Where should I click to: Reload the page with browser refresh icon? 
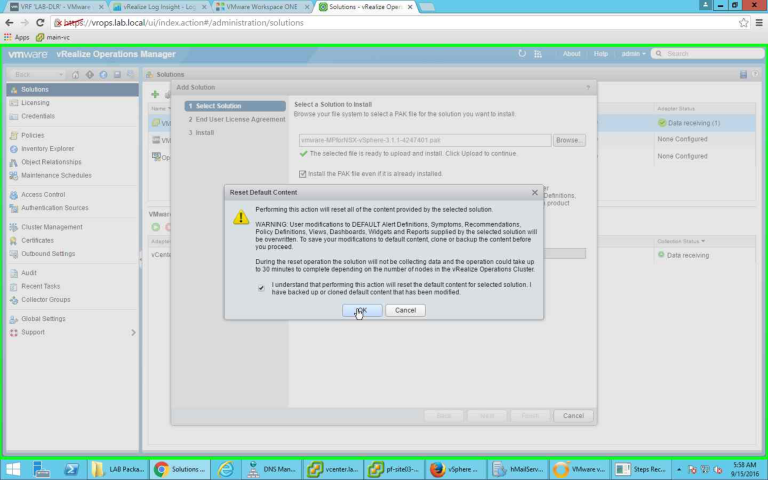(x=40, y=23)
